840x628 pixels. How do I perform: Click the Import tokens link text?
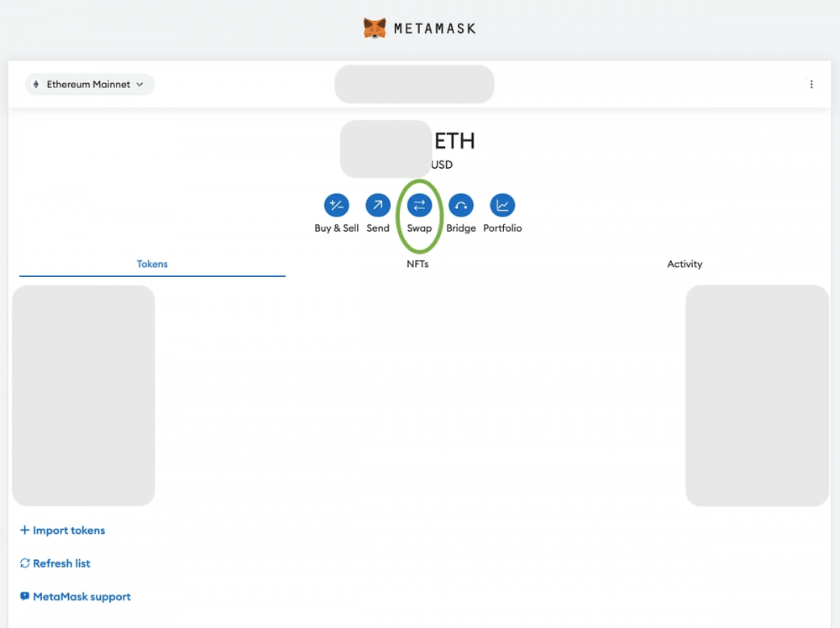(69, 531)
